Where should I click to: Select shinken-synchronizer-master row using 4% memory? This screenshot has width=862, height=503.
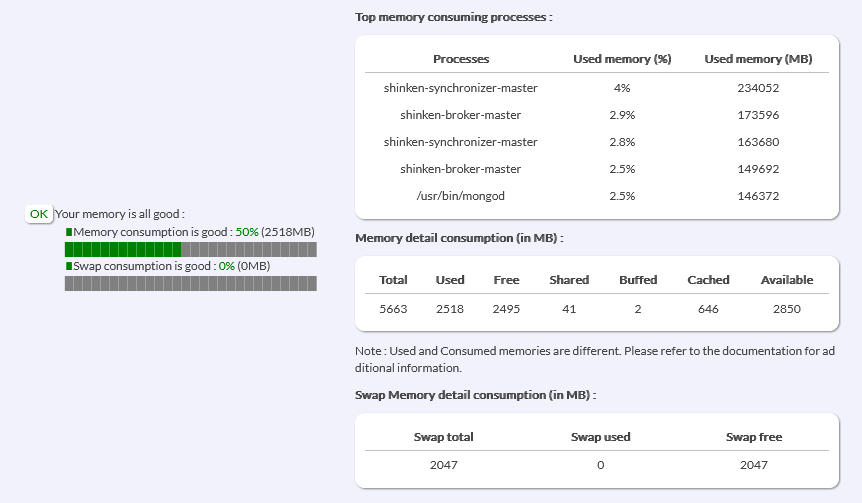tap(461, 88)
